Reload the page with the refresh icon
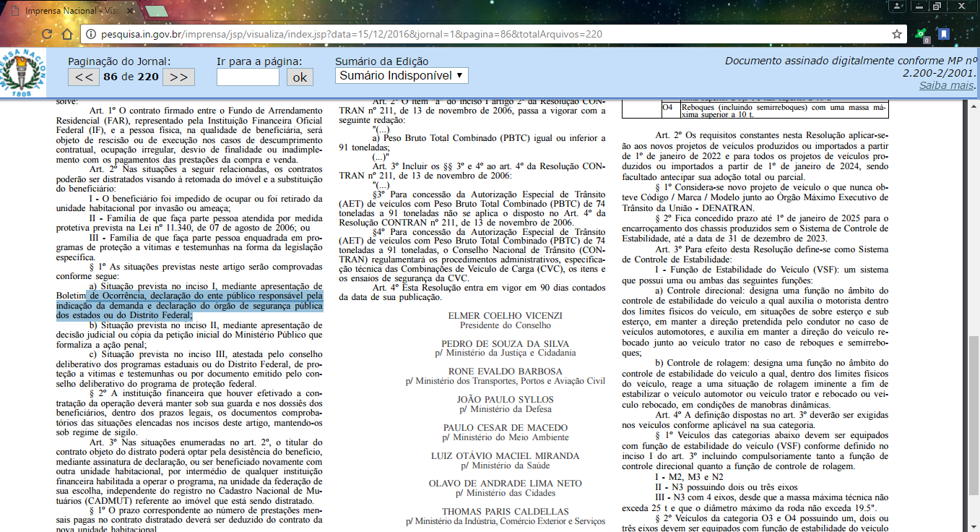980x532 pixels. (x=47, y=34)
